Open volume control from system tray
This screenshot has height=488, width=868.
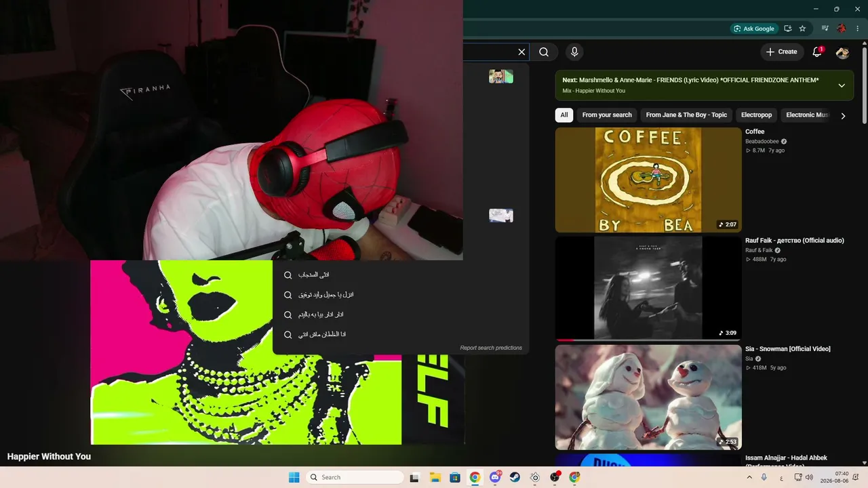[809, 477]
